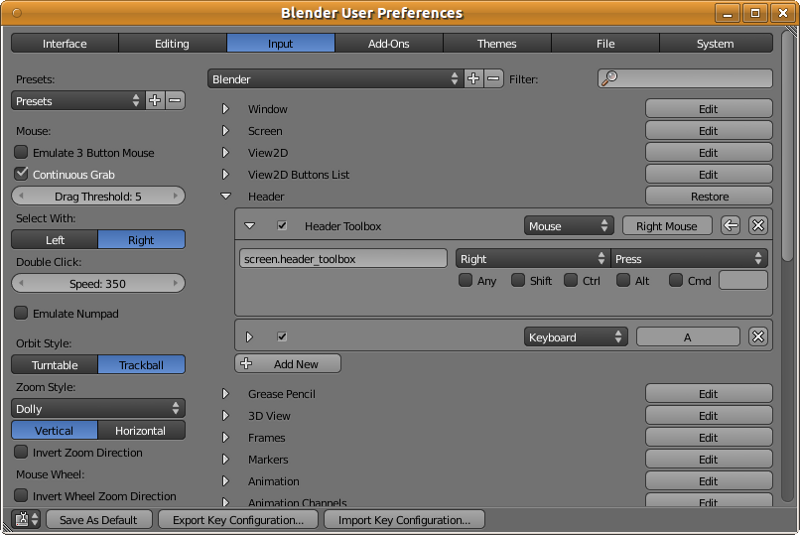This screenshot has width=800, height=535.
Task: Remove the Header Toolbox keymap item
Action: point(758,225)
